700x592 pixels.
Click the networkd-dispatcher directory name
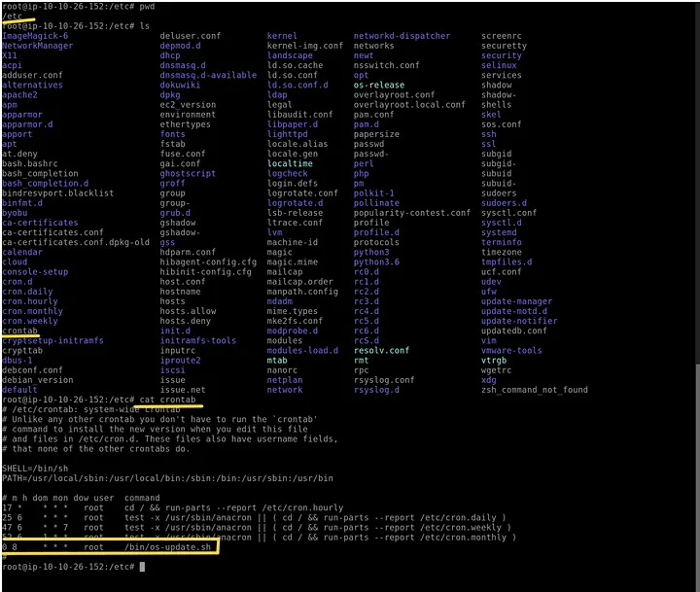click(x=402, y=36)
